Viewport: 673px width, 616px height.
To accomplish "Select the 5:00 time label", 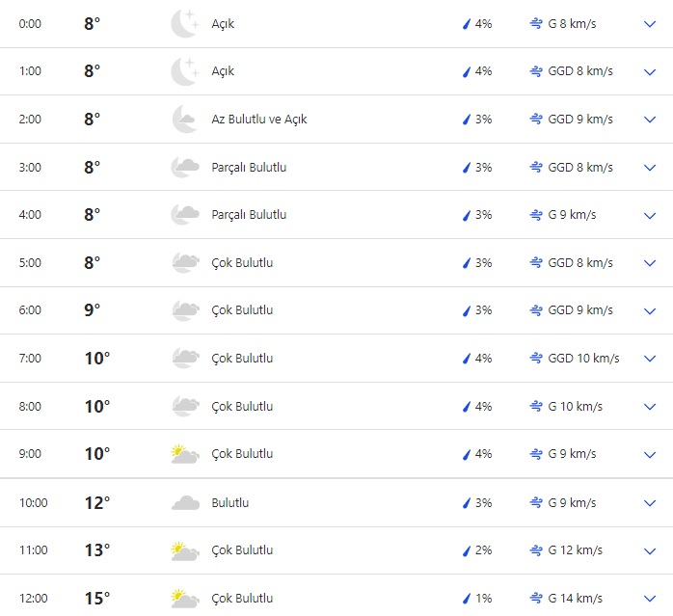I will coord(30,263).
